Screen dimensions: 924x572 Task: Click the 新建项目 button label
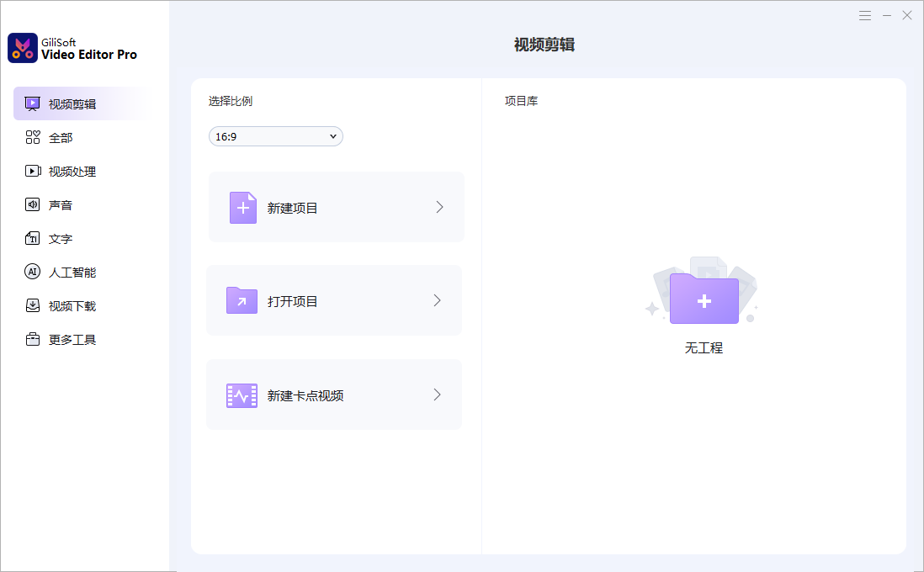(293, 208)
